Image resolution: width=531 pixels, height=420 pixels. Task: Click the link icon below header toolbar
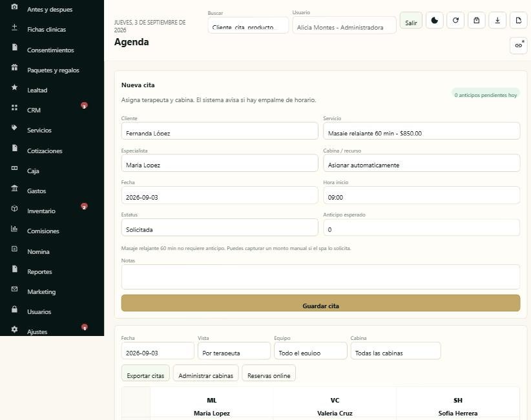(519, 45)
